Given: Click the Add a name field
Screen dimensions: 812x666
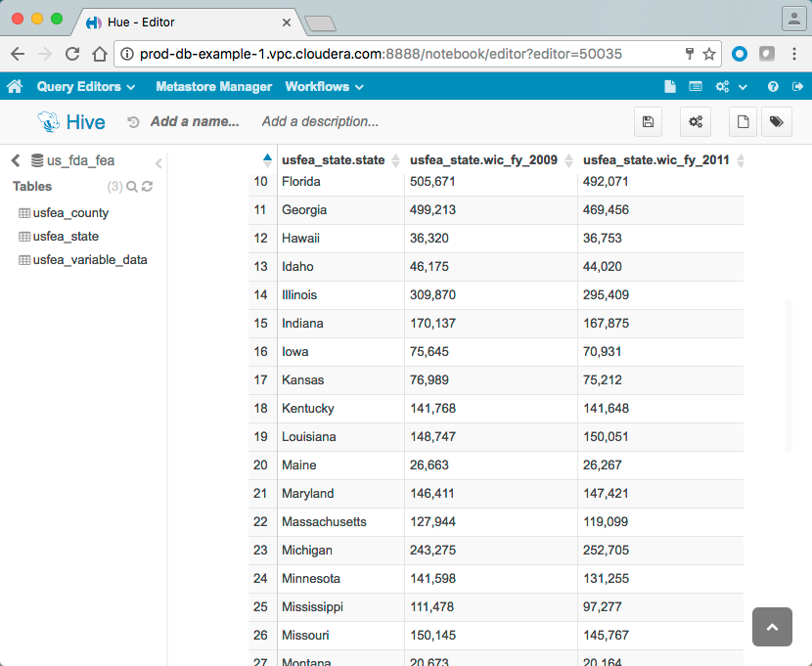Looking at the screenshot, I should (195, 122).
